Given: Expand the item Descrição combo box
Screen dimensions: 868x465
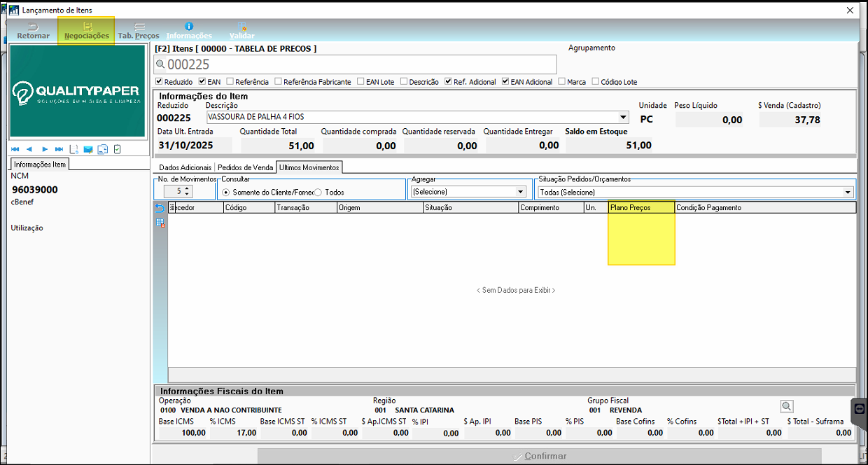Looking at the screenshot, I should pos(624,118).
